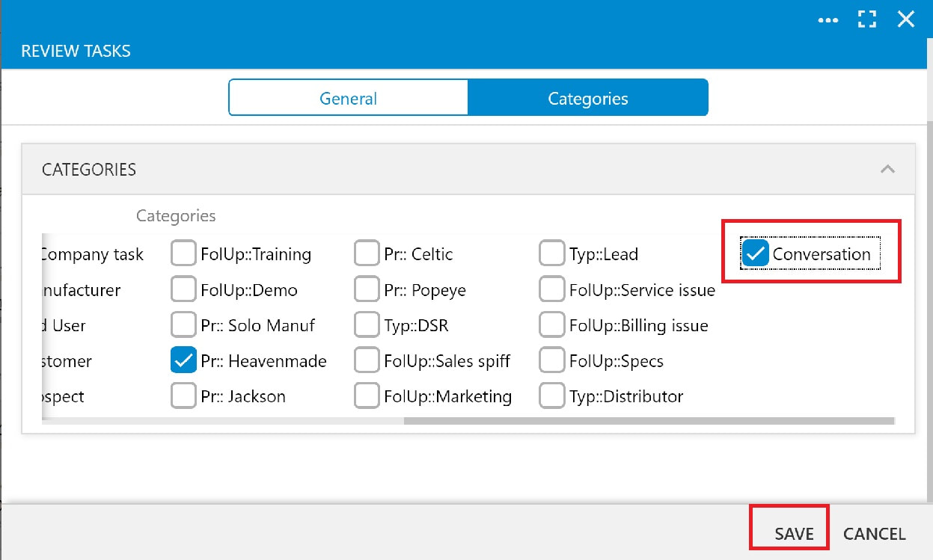Check the FolUp::Billing issue box

551,325
